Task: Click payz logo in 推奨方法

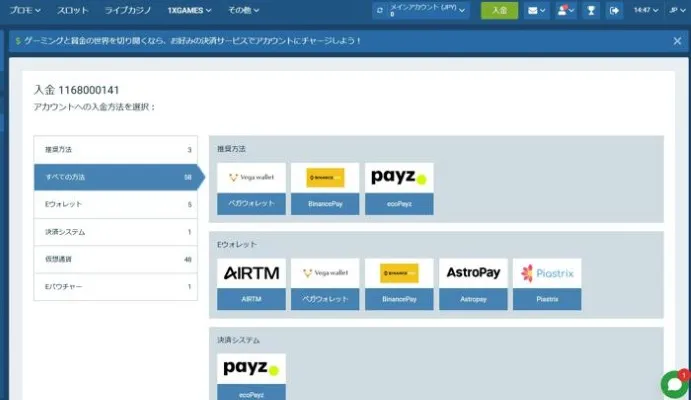Action: coord(399,178)
